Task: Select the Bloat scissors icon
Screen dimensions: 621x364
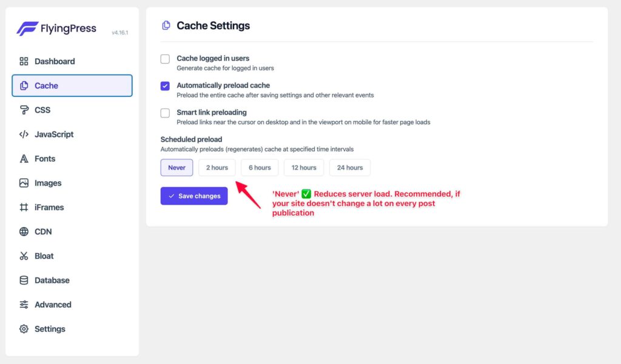Action: 24,256
